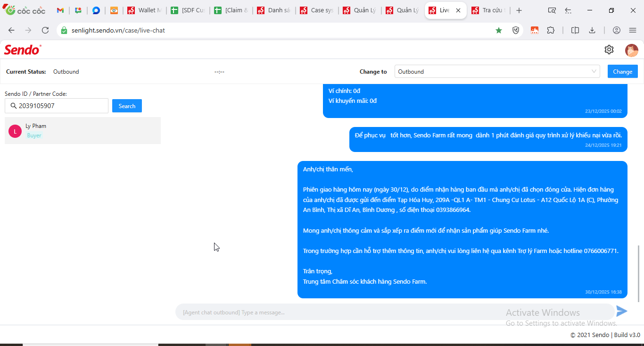Image resolution: width=644 pixels, height=346 pixels.
Task: Expand the Change to Outbound dropdown
Action: point(497,71)
